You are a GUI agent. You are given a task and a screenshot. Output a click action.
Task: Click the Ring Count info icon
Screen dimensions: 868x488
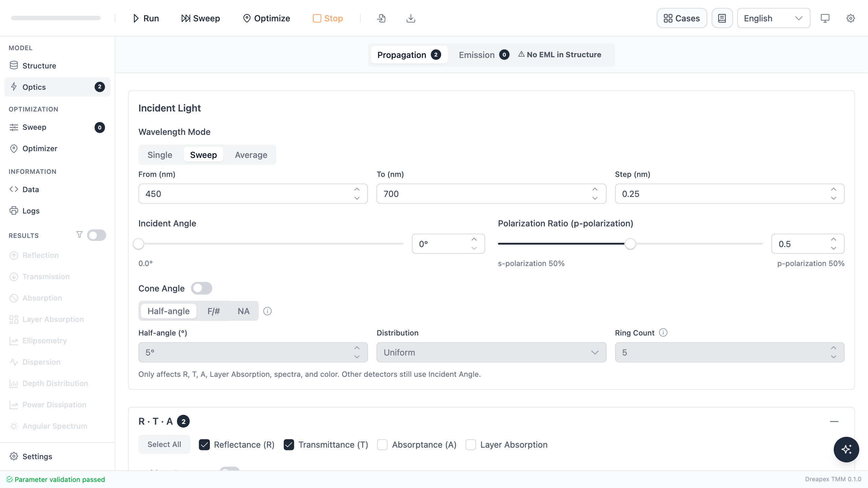(663, 332)
